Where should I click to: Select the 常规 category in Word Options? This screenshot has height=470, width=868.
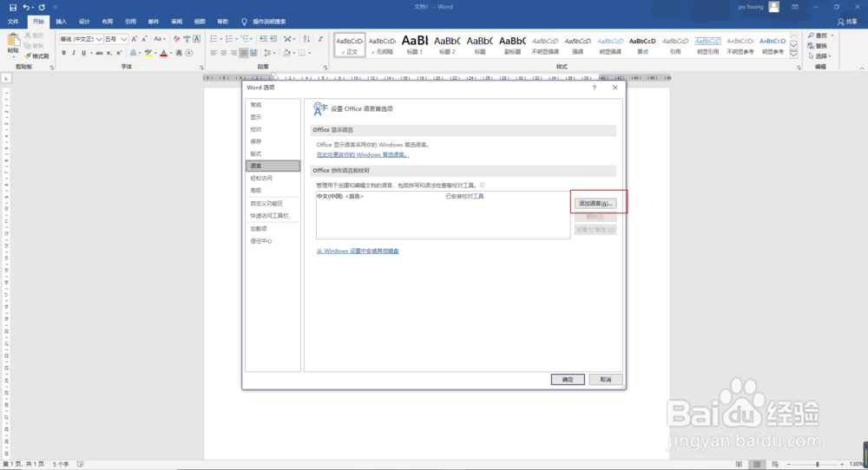point(273,105)
